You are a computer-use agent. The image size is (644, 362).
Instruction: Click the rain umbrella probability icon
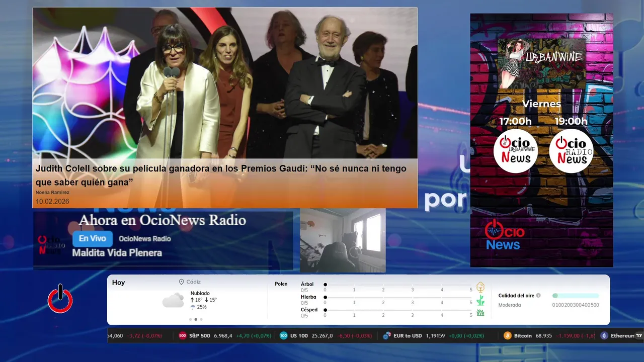tap(193, 307)
